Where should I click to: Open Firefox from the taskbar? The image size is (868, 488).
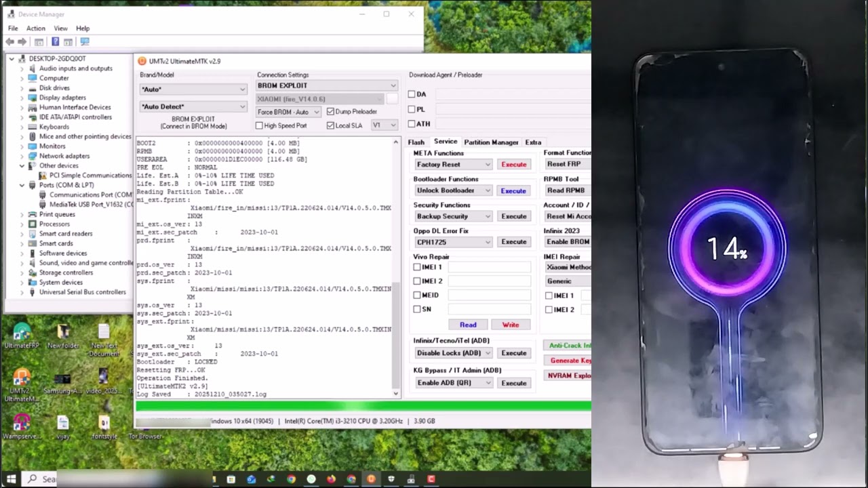pos(331,479)
